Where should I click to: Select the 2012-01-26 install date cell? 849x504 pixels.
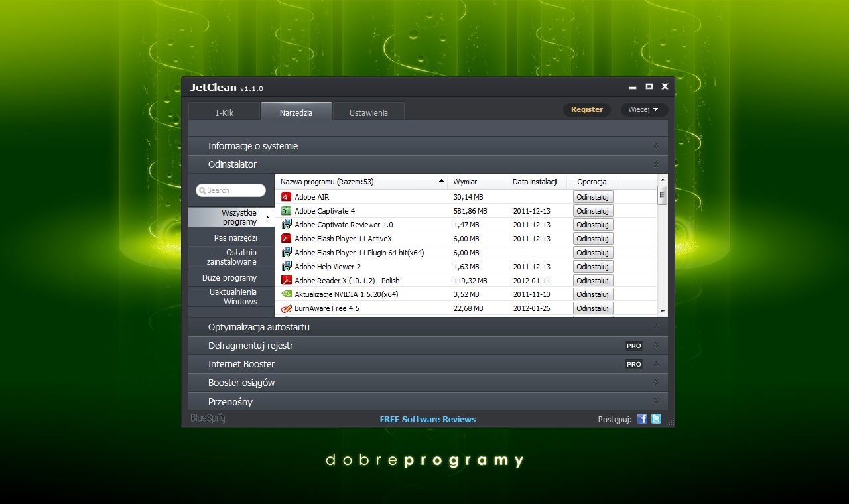[532, 308]
